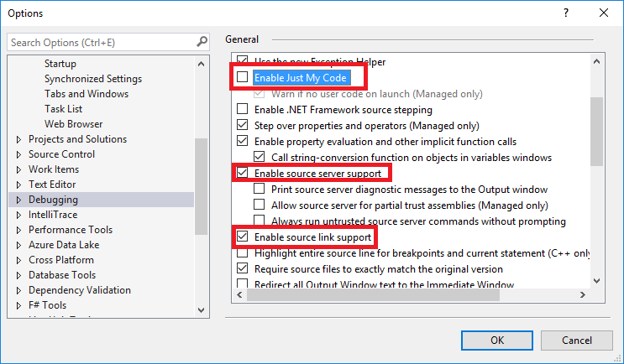
Task: Click the search magnifier icon
Action: 202,42
